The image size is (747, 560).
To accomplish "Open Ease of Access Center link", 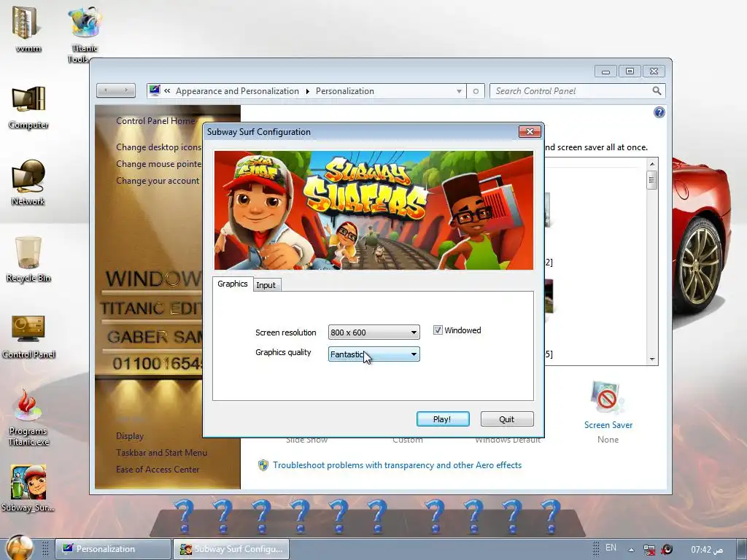I will tap(158, 469).
